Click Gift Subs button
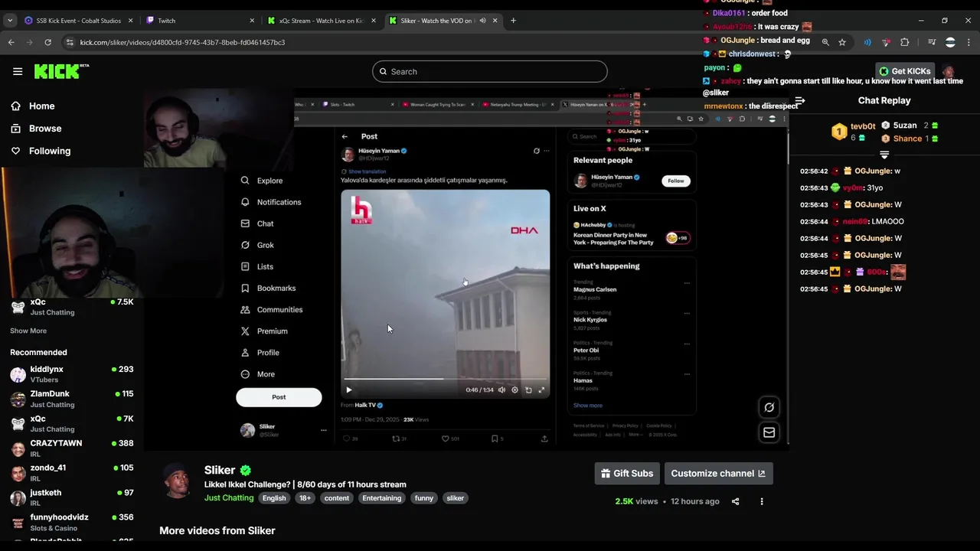This screenshot has width=980, height=551. 627,473
